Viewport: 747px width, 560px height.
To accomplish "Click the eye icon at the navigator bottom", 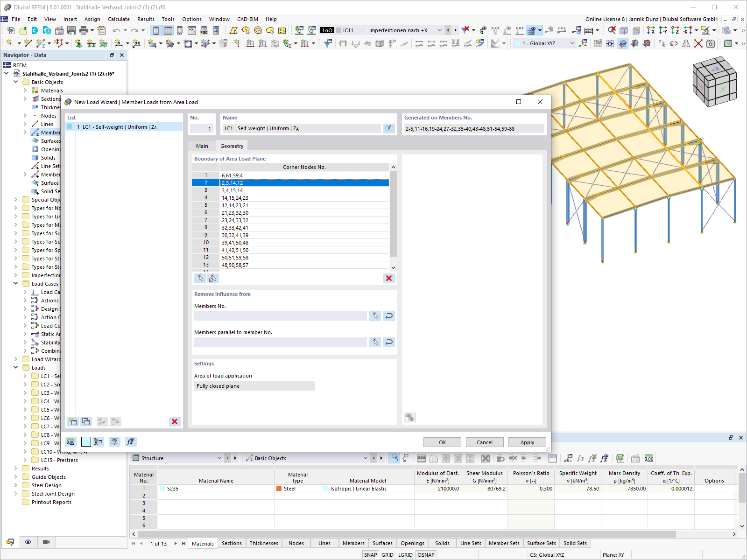I will pyautogui.click(x=28, y=542).
